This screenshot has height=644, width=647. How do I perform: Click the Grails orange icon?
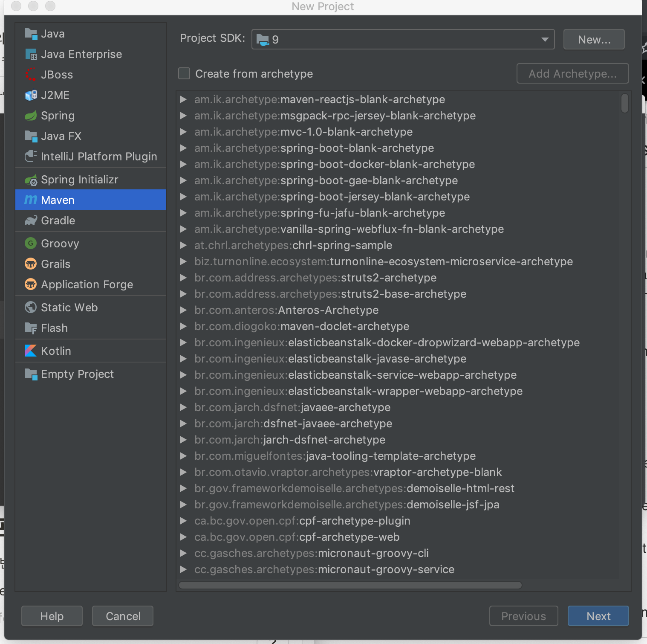point(31,264)
